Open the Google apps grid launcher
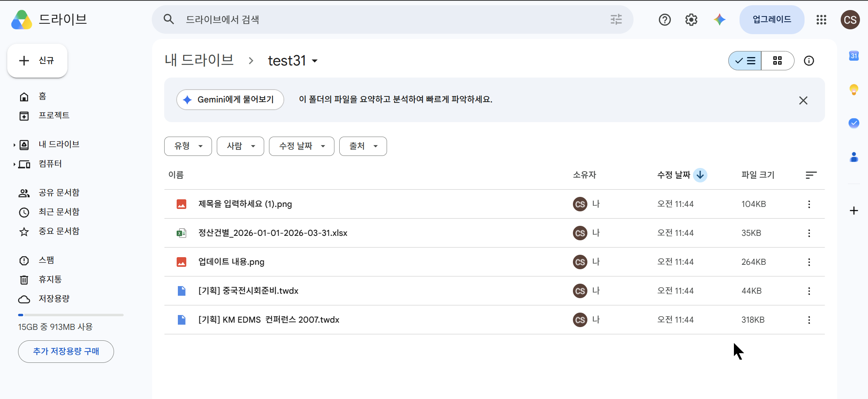The image size is (868, 399). pos(821,20)
